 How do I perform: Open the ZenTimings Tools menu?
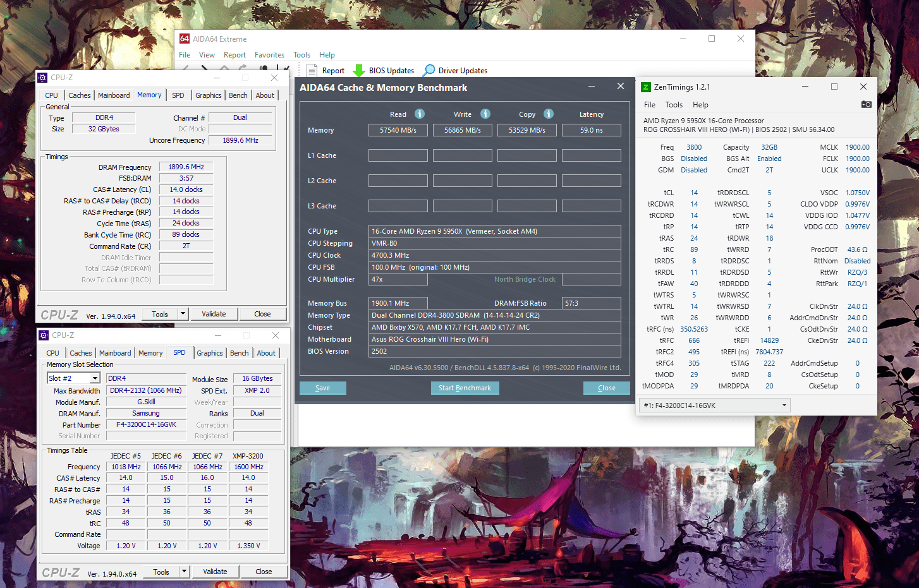[x=674, y=105]
